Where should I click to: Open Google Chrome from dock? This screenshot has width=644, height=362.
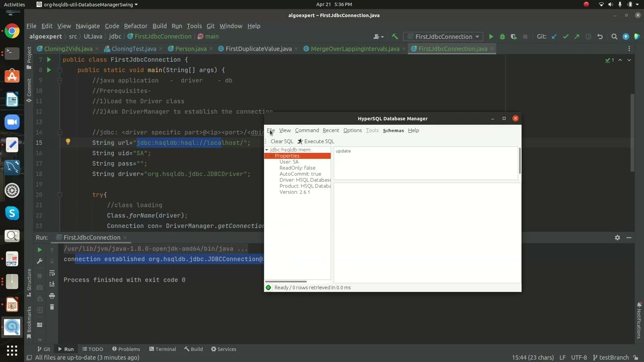click(x=12, y=31)
